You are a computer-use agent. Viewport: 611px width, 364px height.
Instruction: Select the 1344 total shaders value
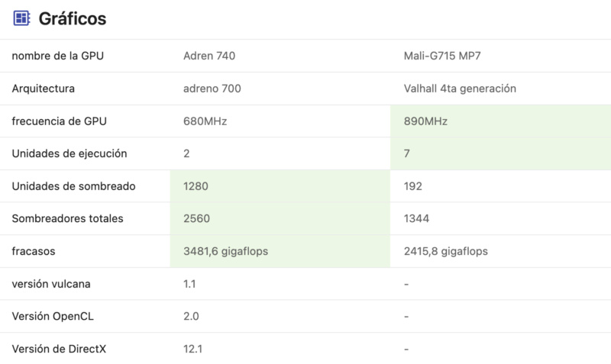[x=416, y=218]
